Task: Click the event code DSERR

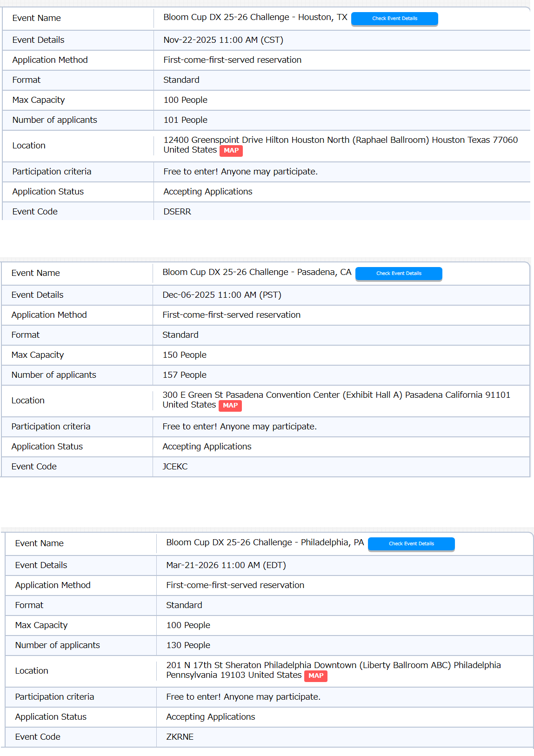Action: (x=177, y=212)
